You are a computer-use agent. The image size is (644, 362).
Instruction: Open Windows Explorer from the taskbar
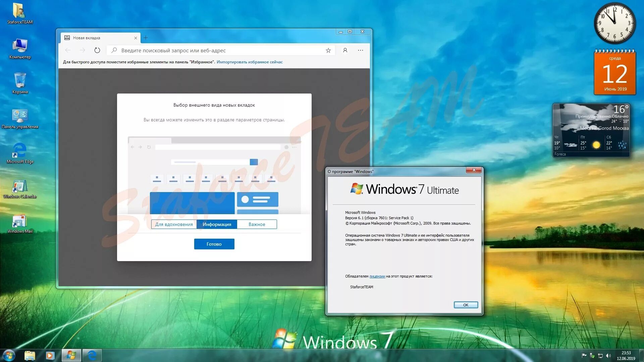tap(30, 355)
